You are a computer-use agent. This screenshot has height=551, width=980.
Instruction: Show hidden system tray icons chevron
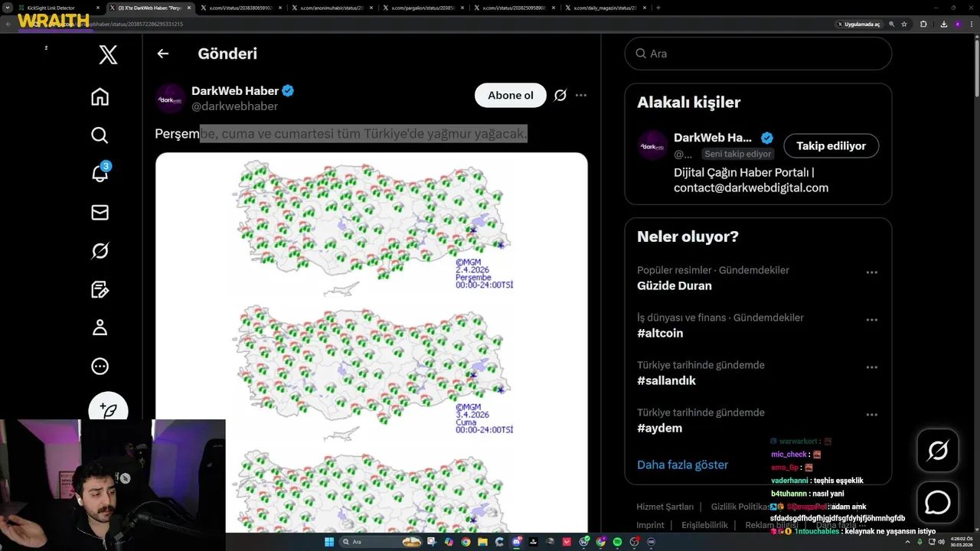[908, 542]
